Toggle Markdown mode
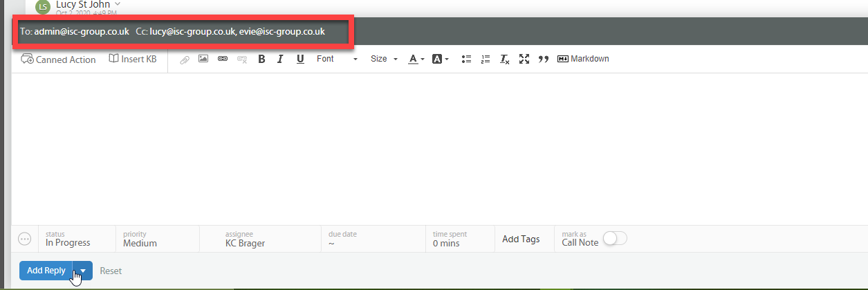The width and height of the screenshot is (868, 290). [583, 59]
